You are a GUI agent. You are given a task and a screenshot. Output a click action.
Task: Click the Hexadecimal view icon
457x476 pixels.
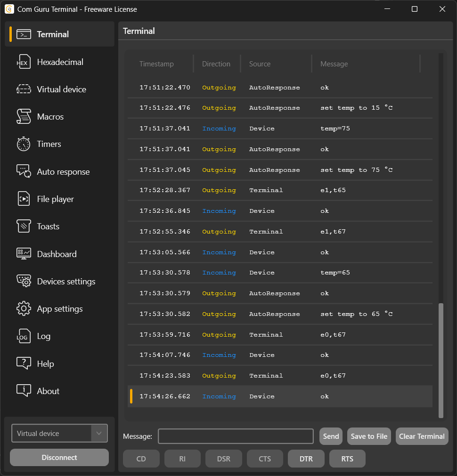click(x=23, y=62)
